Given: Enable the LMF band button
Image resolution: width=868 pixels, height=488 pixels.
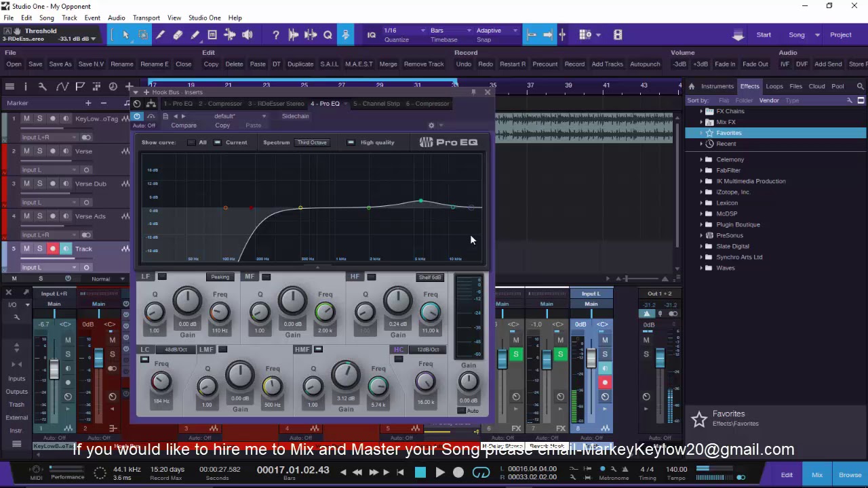Looking at the screenshot, I should click(x=222, y=349).
